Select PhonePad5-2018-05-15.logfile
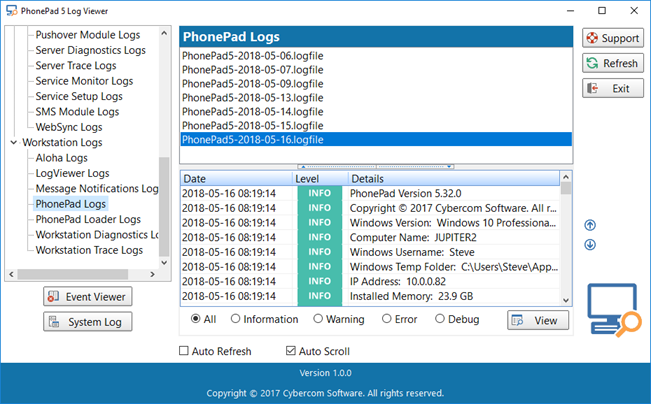The width and height of the screenshot is (651, 404). click(376, 125)
